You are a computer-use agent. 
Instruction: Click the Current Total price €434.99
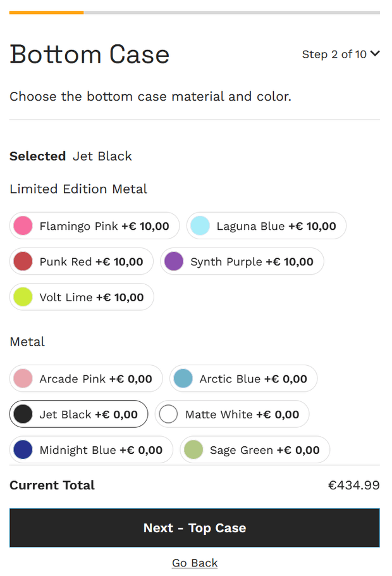[x=353, y=485]
